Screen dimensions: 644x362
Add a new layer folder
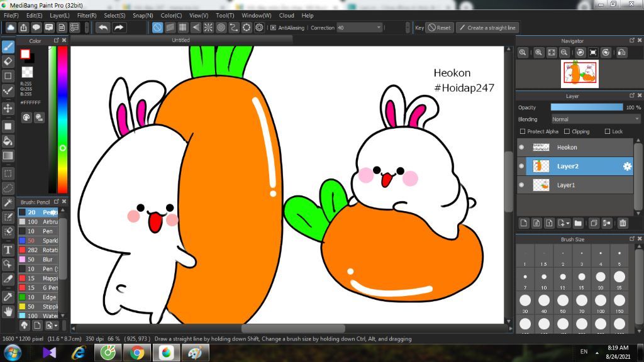point(578,223)
